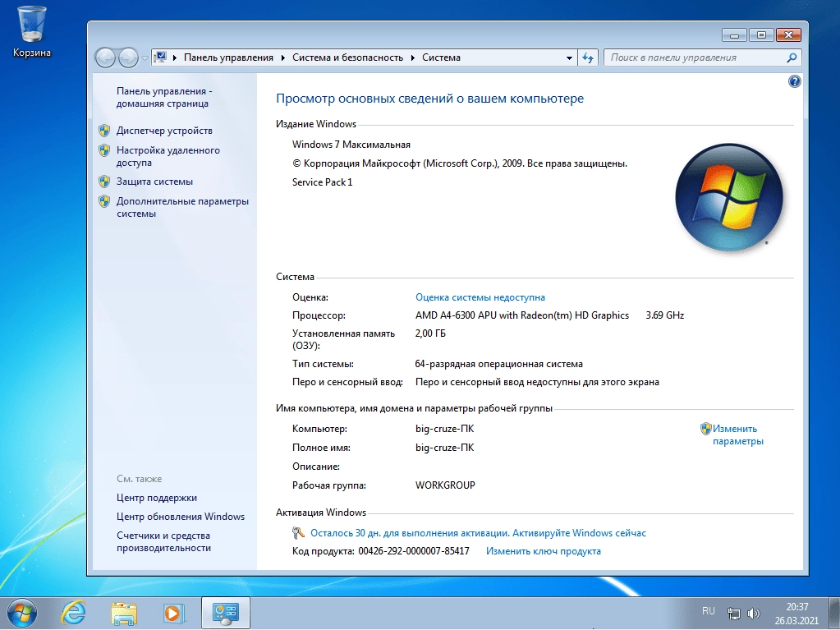Open the Recycle Bin desktop icon
The height and width of the screenshot is (630, 840).
coord(31,30)
